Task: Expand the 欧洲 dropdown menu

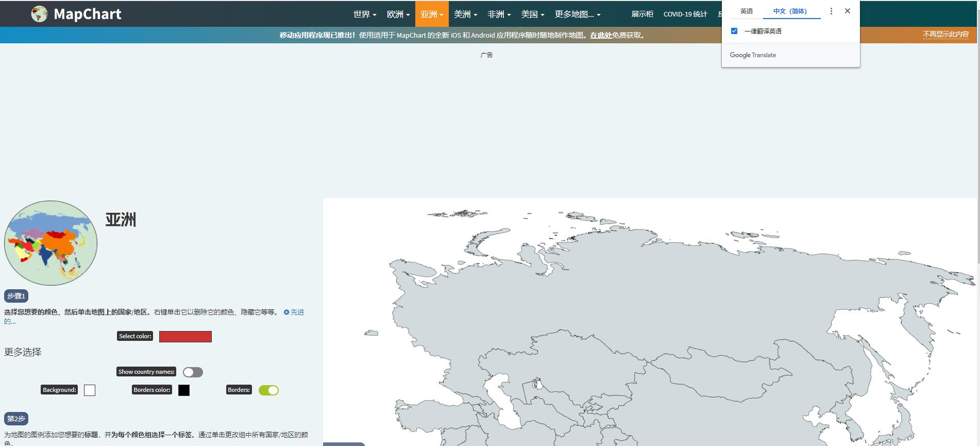Action: tap(398, 14)
